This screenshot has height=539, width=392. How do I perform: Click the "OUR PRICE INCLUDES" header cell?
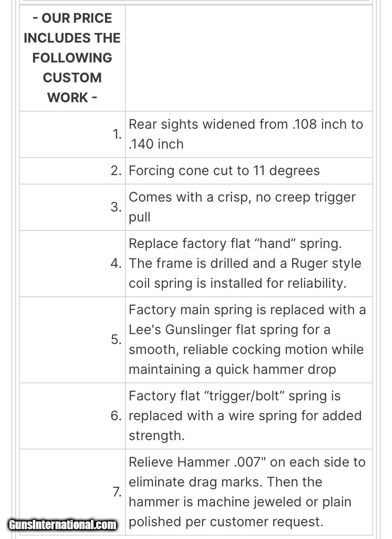click(72, 58)
